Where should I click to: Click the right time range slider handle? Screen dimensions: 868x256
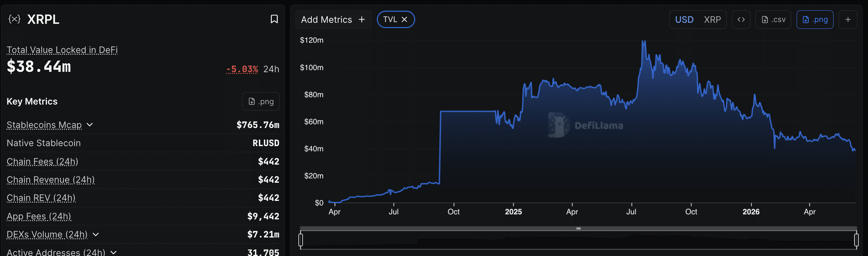(856, 240)
